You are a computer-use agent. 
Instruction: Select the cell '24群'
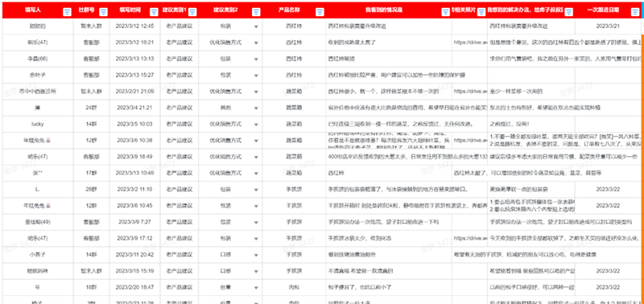(x=91, y=108)
